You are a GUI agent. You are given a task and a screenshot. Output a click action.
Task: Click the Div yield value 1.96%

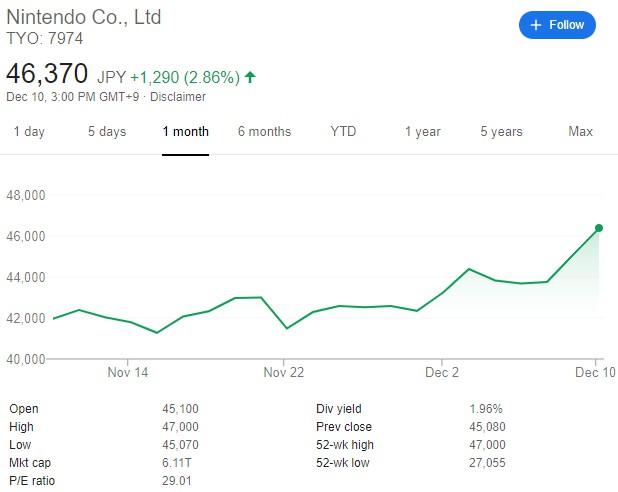click(x=486, y=408)
